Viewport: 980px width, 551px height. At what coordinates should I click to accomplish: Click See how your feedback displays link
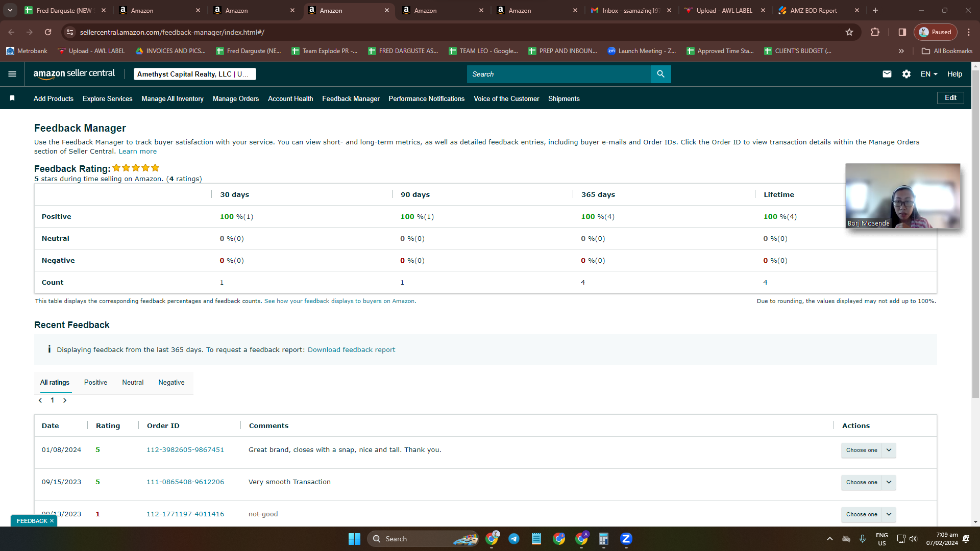[339, 301]
